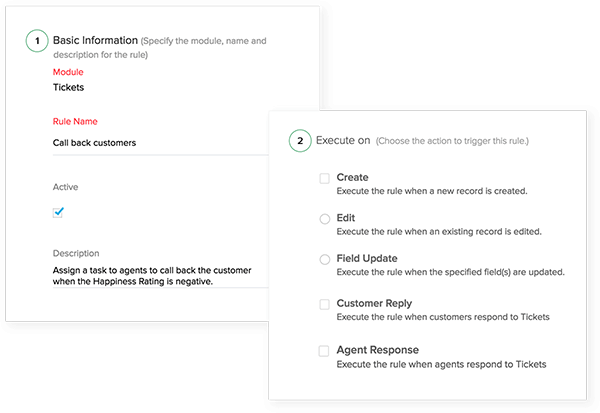Enable the Agent Response checkbox
The height and width of the screenshot is (413, 600).
point(324,351)
